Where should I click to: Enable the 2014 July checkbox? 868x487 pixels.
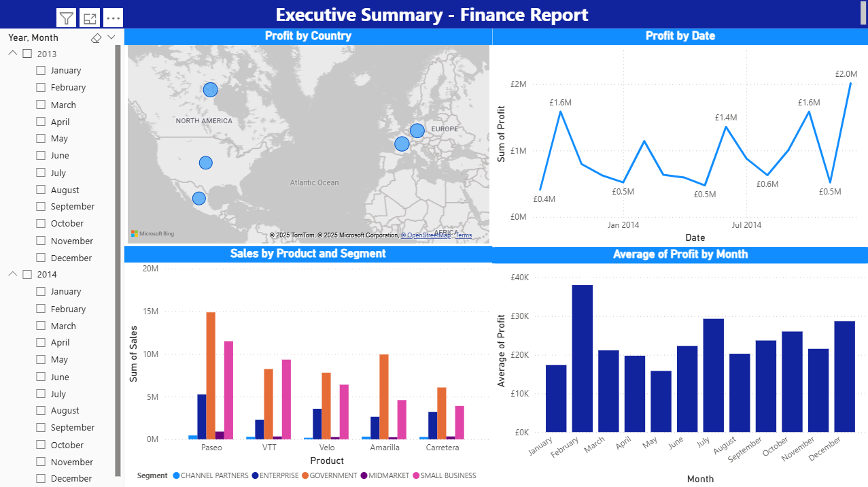[41, 394]
